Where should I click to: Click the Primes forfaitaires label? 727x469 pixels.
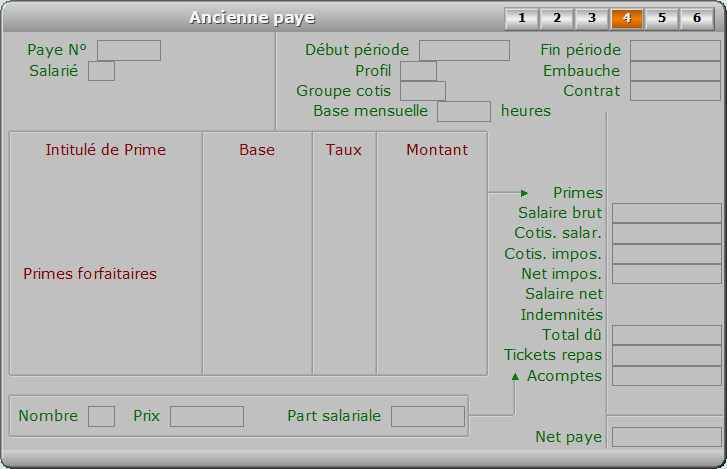90,274
